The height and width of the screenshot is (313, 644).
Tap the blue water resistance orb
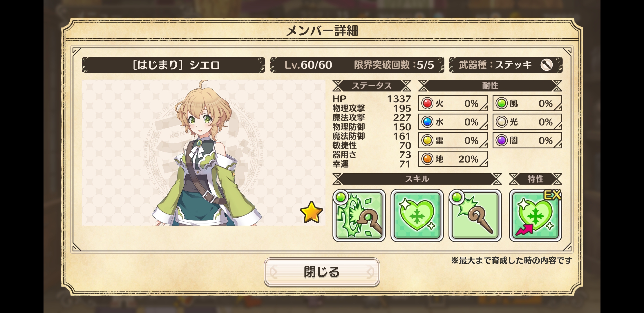tap(427, 122)
